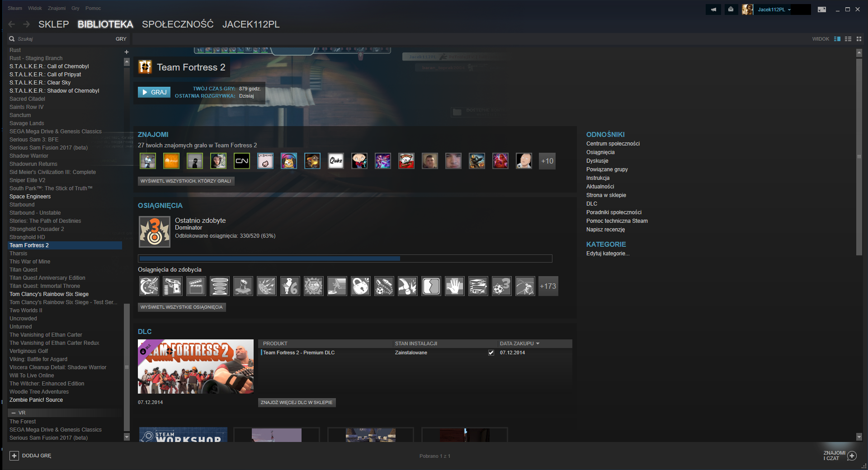Screen dimensions: 868x470
Task: Open Big Picture mode via controller icon
Action: coord(821,9)
